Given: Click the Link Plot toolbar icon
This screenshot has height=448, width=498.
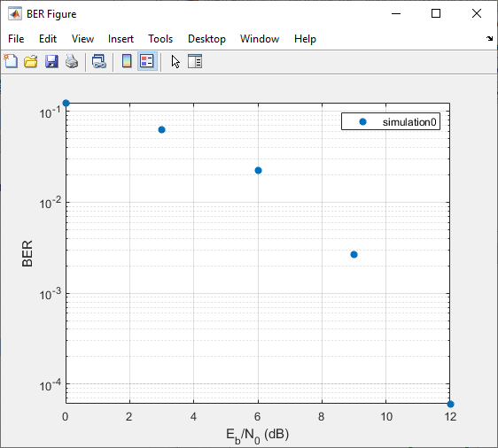Looking at the screenshot, I should pyautogui.click(x=99, y=61).
